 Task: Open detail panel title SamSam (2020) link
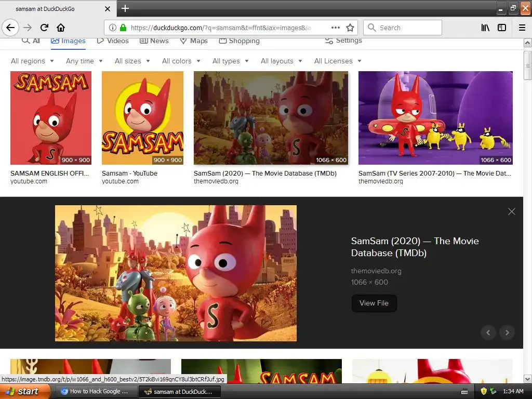click(x=415, y=247)
